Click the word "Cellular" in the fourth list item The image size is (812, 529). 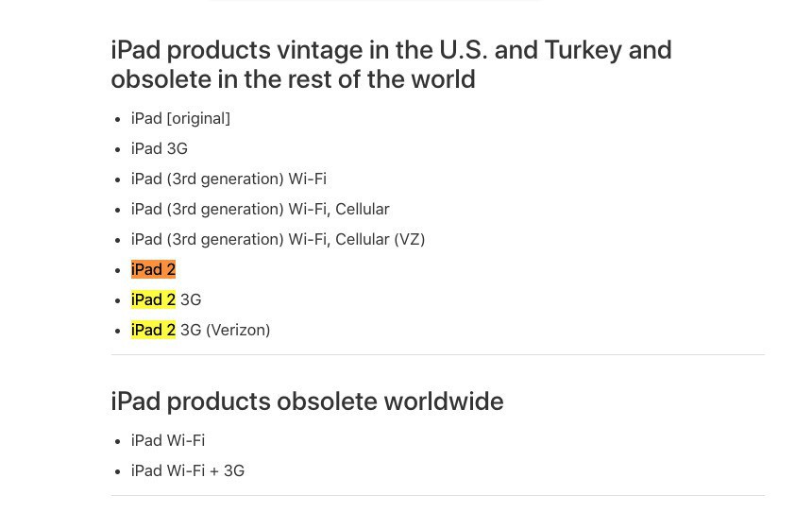[362, 209]
